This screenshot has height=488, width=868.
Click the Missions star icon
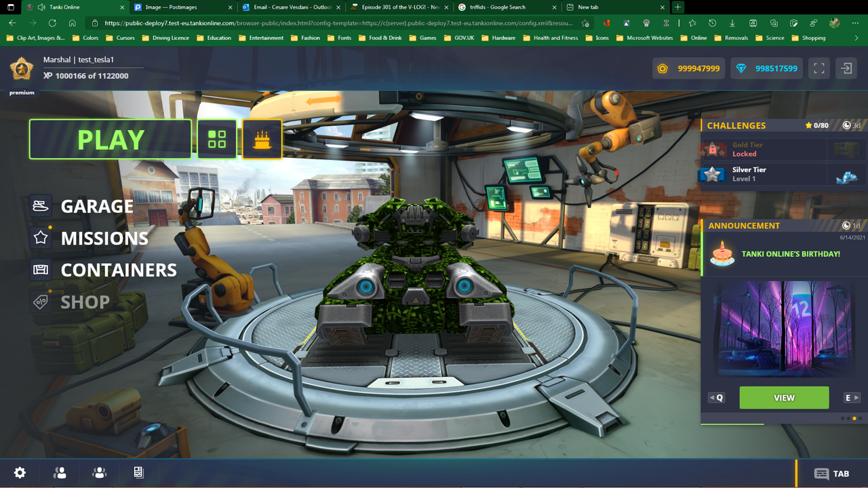[x=41, y=237]
